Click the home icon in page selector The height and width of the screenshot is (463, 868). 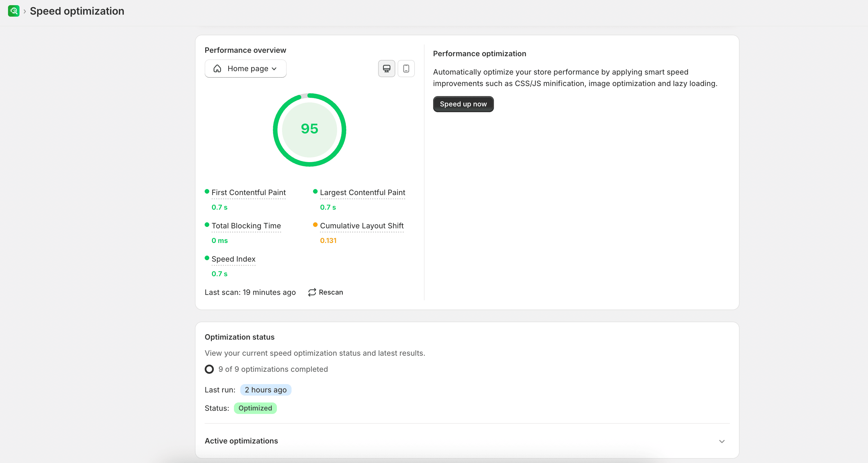pyautogui.click(x=217, y=69)
